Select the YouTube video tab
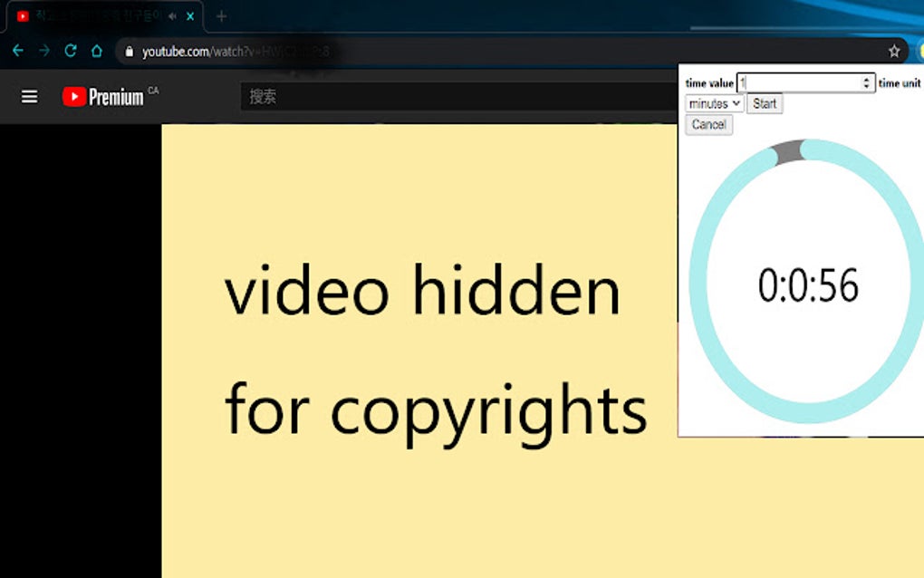 (103, 16)
